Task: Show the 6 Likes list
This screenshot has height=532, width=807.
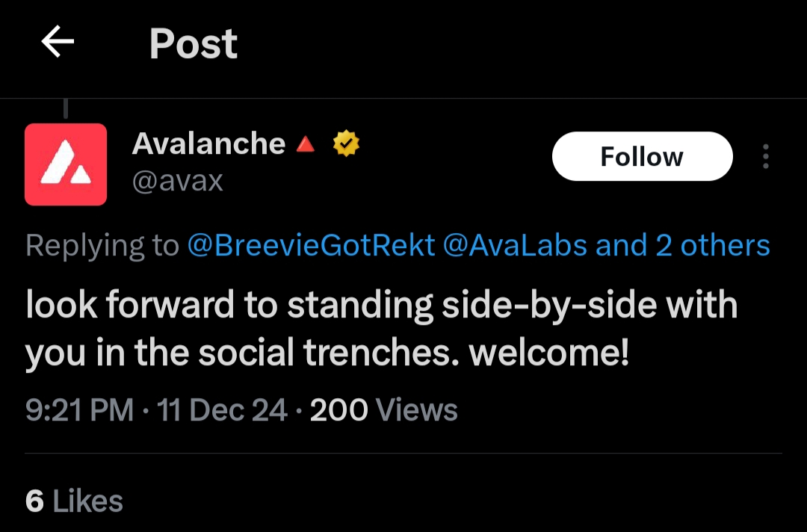Action: tap(74, 501)
